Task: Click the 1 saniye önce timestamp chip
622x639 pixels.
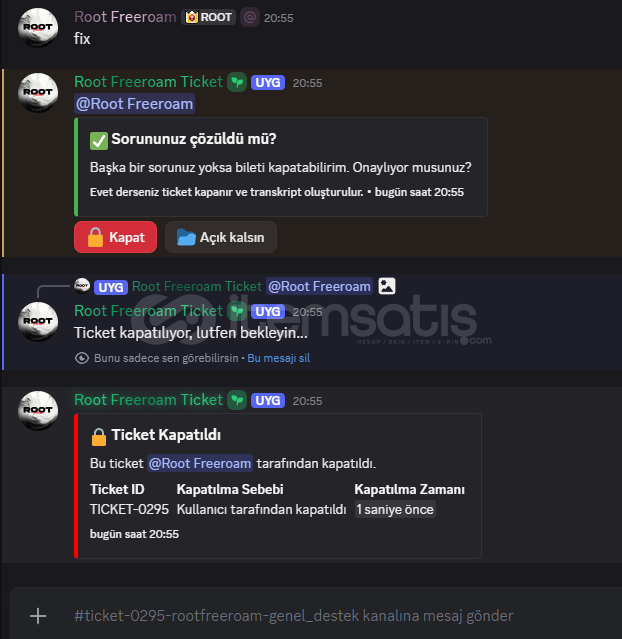Action: [x=395, y=509]
